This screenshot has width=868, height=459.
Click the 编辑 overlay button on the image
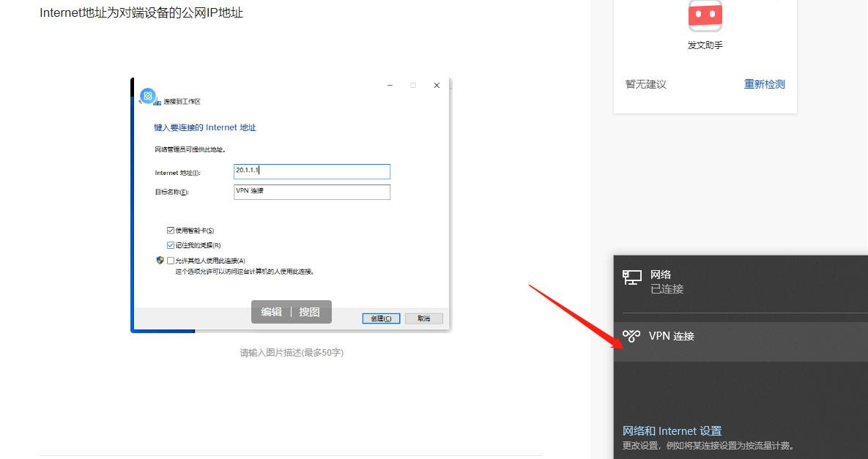(x=271, y=311)
